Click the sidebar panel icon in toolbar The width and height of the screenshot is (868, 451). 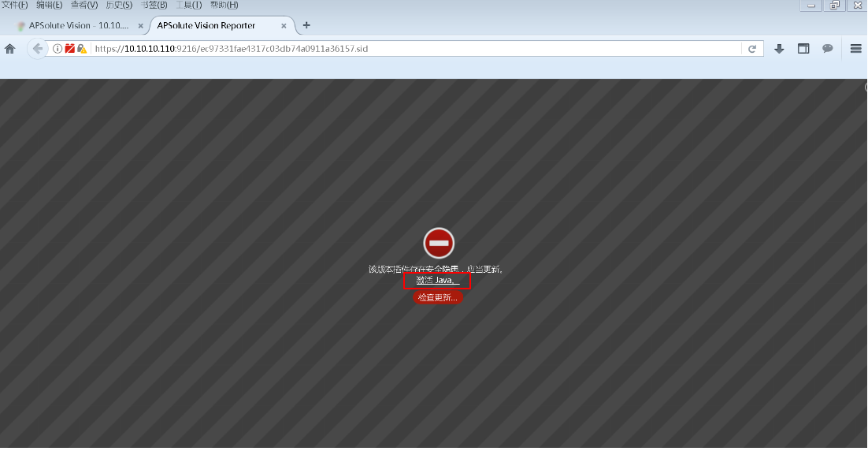[803, 49]
